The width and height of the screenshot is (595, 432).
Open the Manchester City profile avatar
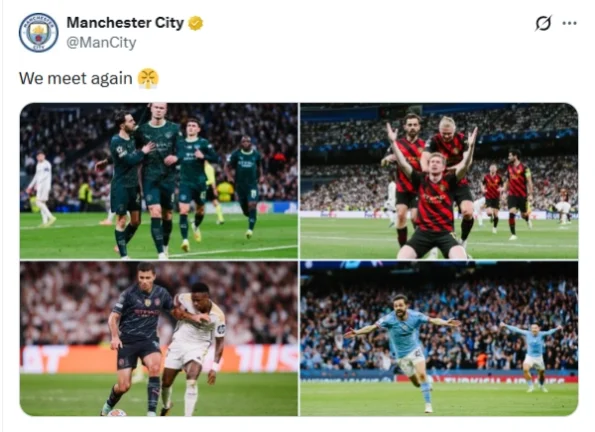click(x=38, y=33)
